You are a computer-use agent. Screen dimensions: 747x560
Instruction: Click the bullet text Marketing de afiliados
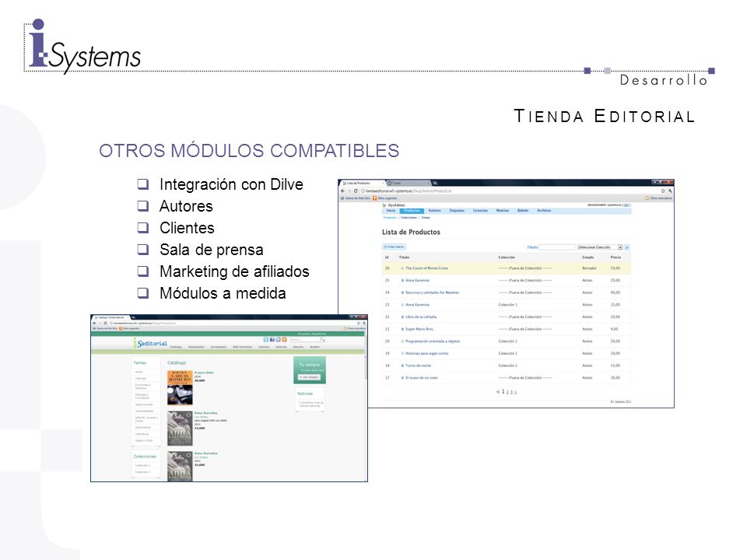click(234, 271)
